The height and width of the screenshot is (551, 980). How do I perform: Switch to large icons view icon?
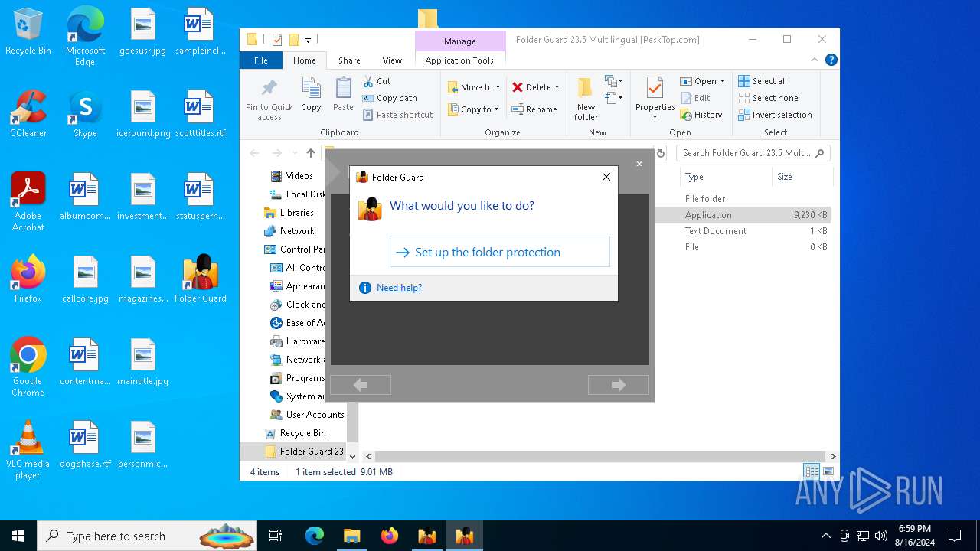pyautogui.click(x=828, y=471)
